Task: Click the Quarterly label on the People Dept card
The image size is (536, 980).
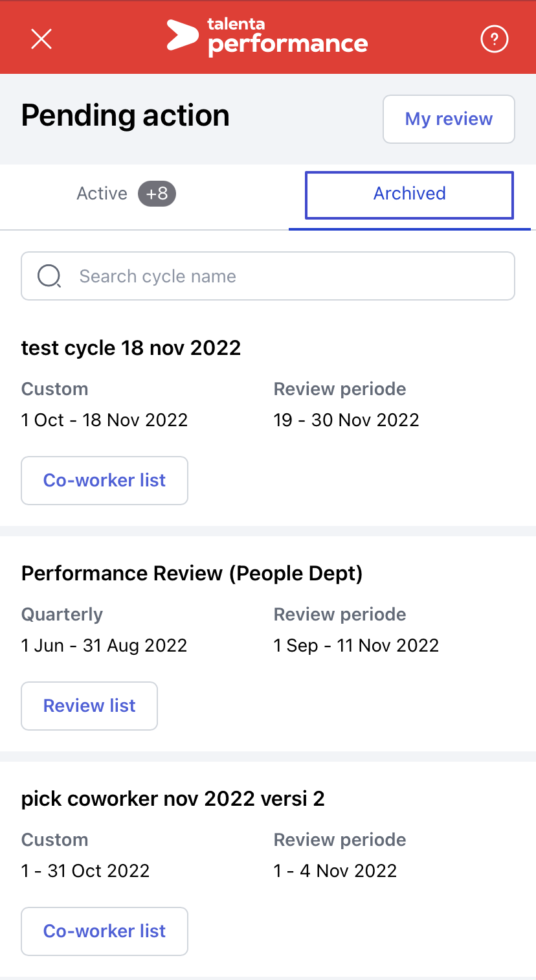Action: tap(61, 614)
